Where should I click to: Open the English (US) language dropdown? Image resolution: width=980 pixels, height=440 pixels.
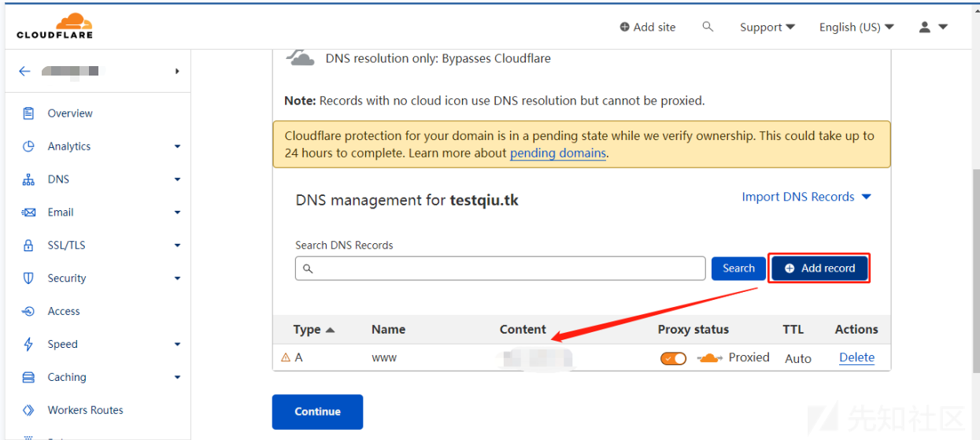(x=856, y=27)
